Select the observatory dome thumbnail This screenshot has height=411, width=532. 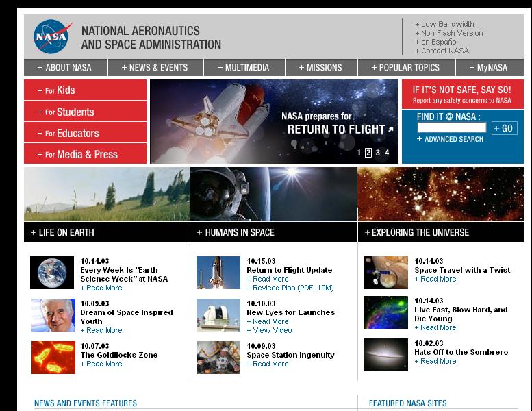tap(218, 315)
